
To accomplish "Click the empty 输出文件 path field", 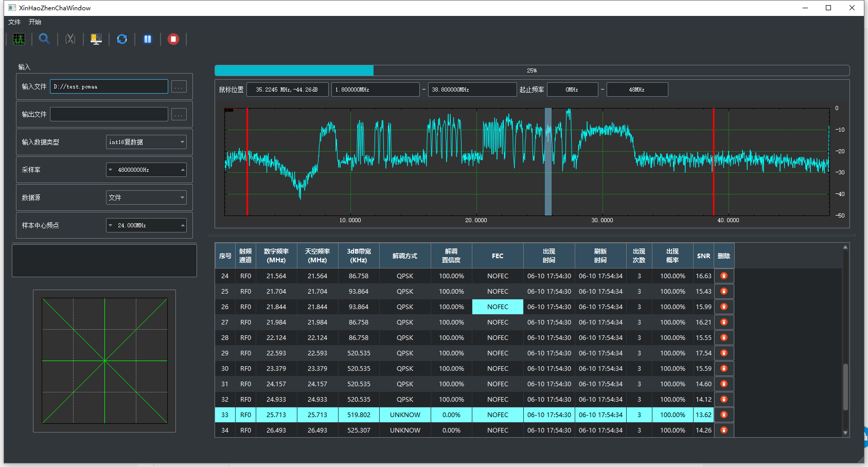I will [109, 114].
